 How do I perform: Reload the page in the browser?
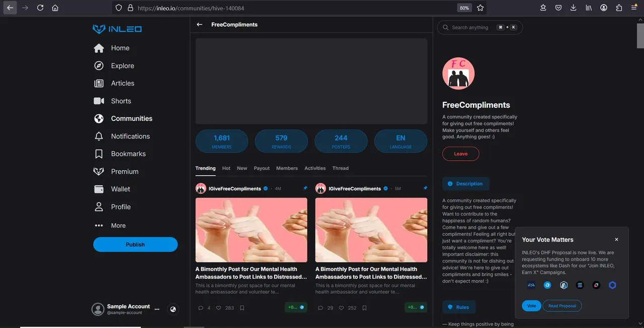tap(40, 8)
